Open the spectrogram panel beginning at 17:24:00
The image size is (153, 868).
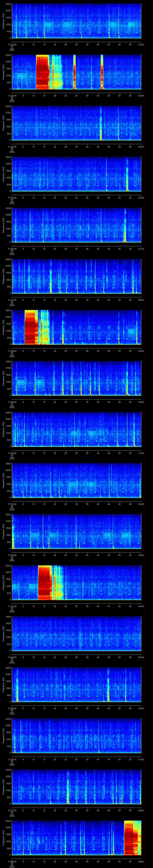tap(76, 123)
